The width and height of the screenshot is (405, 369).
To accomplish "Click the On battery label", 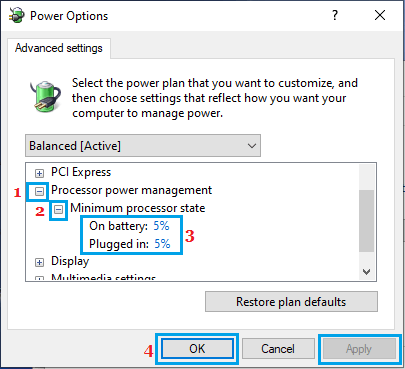I will [x=118, y=226].
